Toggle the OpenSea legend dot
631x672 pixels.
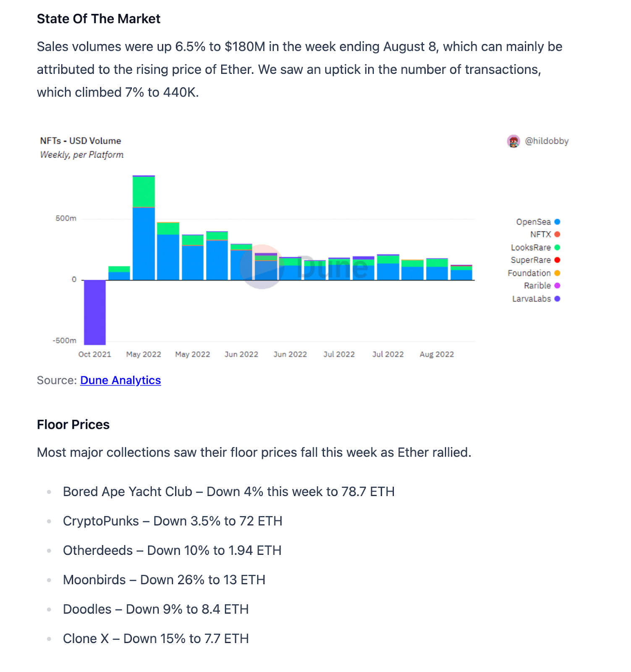(557, 222)
